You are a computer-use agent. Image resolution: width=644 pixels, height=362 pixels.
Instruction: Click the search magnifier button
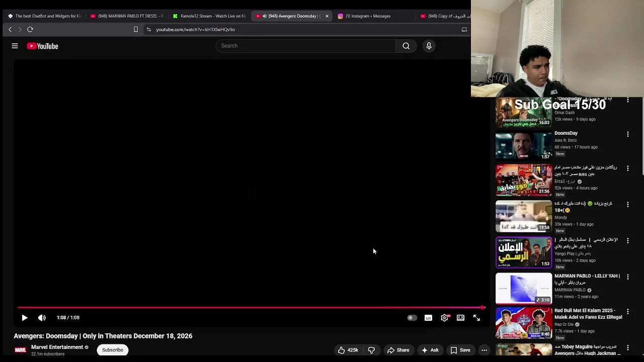coord(406,46)
